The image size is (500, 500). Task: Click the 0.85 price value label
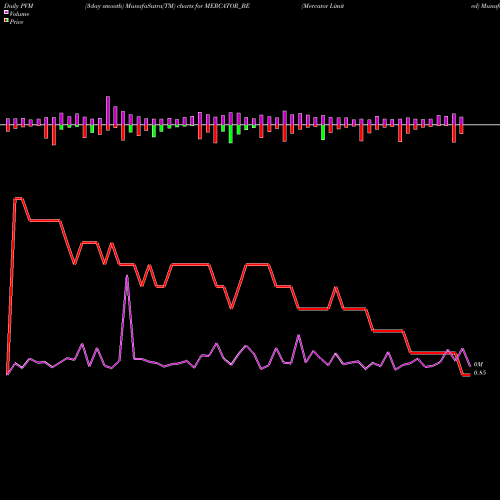480,373
